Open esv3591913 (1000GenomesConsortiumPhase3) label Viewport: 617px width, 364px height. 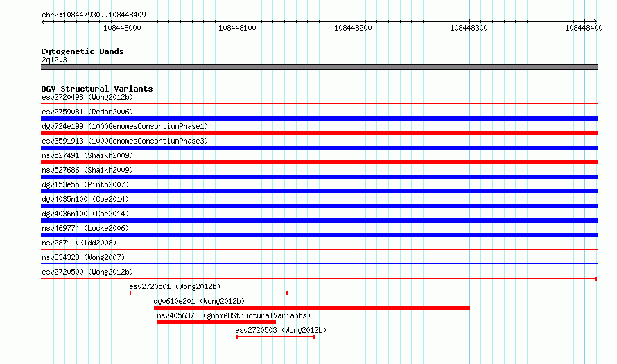[125, 141]
